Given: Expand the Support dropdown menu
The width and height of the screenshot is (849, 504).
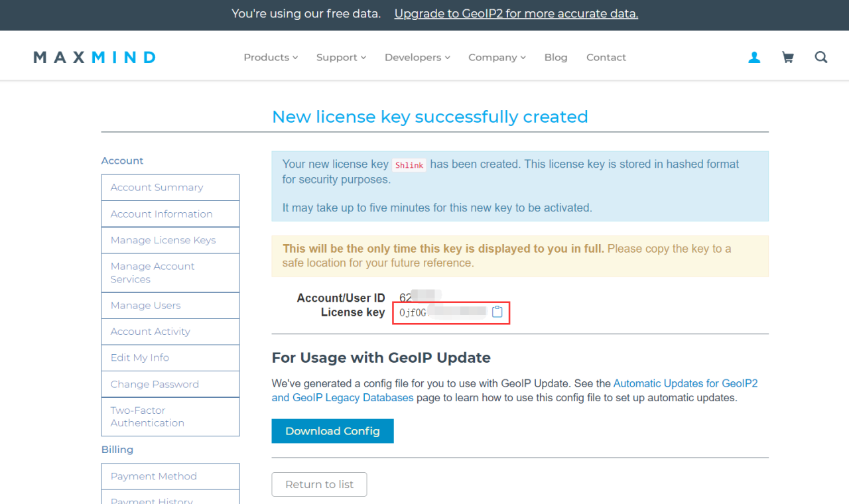Looking at the screenshot, I should click(x=341, y=58).
